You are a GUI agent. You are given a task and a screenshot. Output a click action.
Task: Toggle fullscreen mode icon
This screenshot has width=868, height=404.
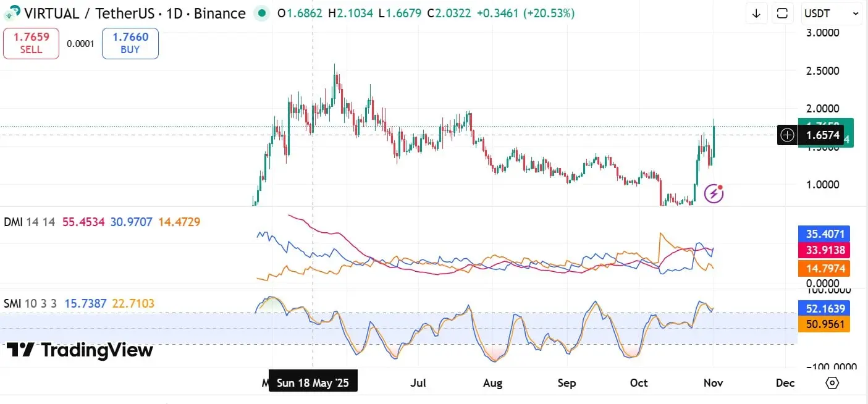click(783, 13)
